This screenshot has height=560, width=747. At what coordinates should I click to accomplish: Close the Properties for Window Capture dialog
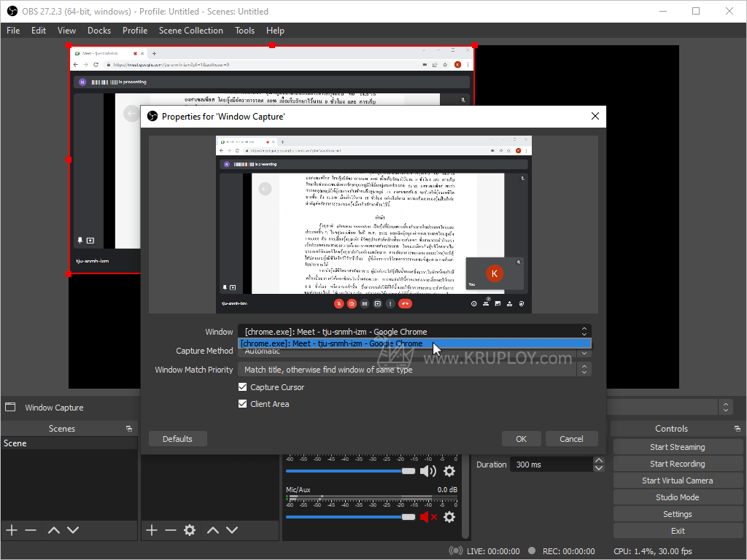pyautogui.click(x=595, y=116)
